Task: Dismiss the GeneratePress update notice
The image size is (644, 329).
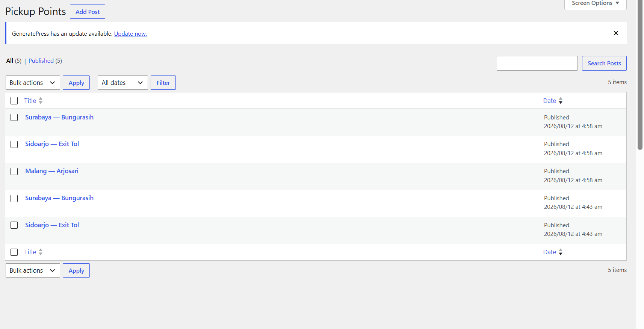Action: pyautogui.click(x=616, y=33)
